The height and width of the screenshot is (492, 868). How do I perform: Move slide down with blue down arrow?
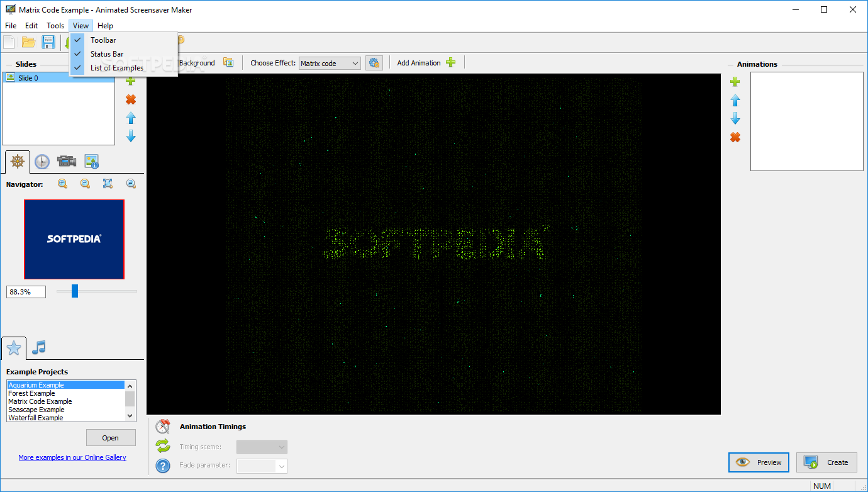pos(131,135)
